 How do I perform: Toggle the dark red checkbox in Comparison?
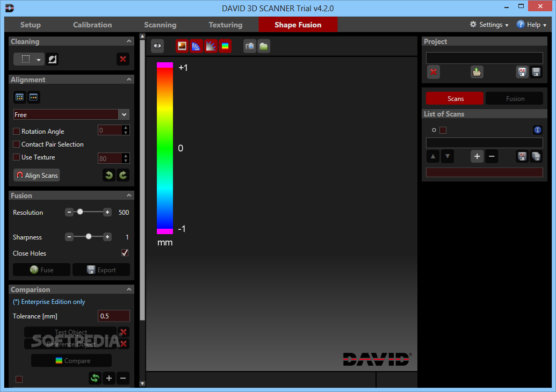click(19, 379)
